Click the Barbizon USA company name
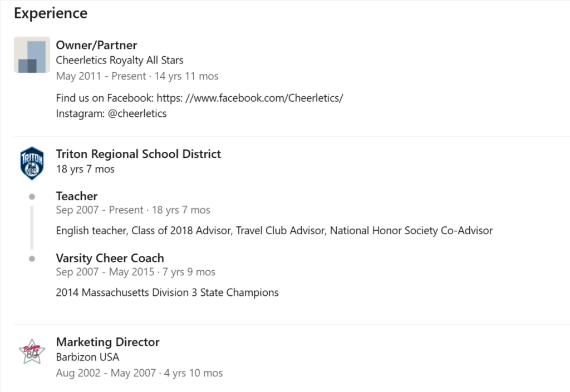The width and height of the screenshot is (570, 392). (x=87, y=357)
